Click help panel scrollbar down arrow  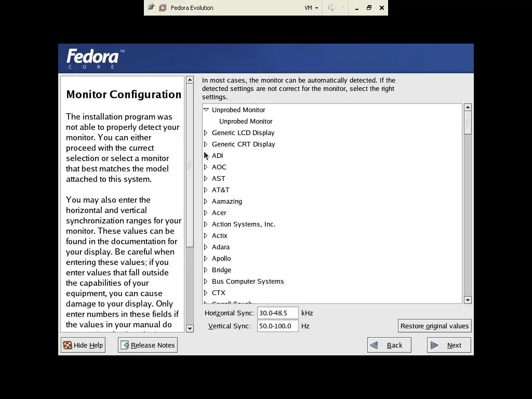pos(190,328)
